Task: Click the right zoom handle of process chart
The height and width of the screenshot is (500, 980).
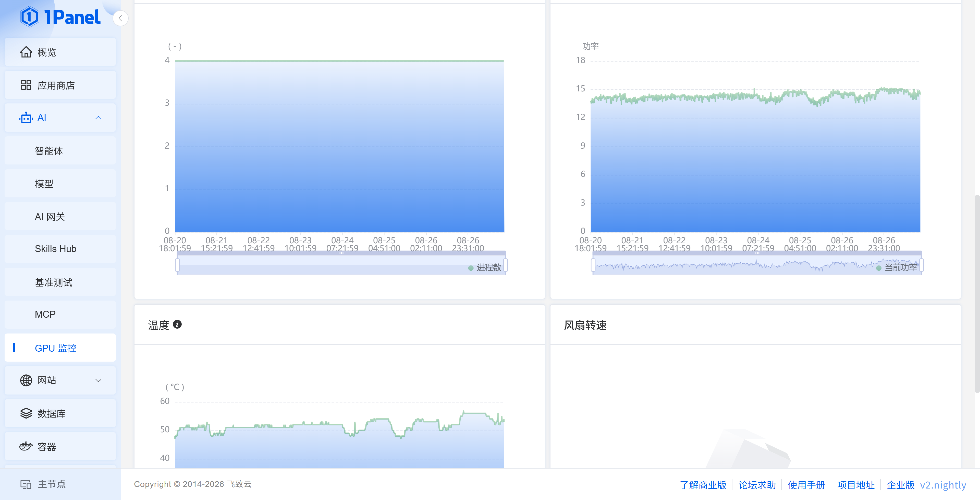Action: click(x=505, y=265)
